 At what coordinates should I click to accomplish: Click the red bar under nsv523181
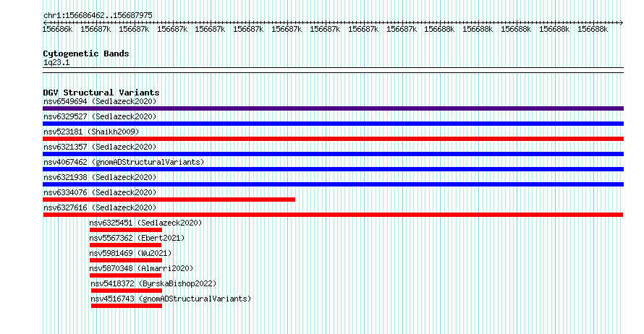(333, 139)
